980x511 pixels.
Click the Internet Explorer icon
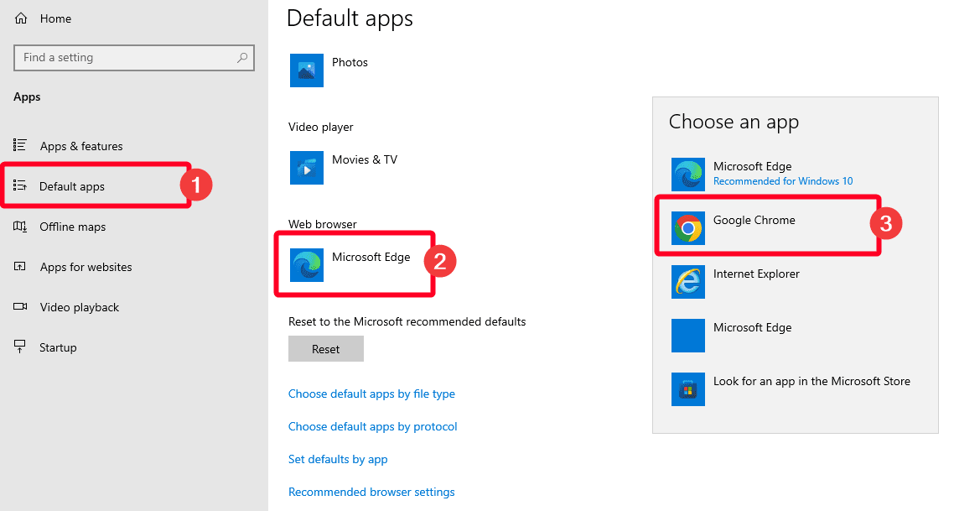[687, 281]
